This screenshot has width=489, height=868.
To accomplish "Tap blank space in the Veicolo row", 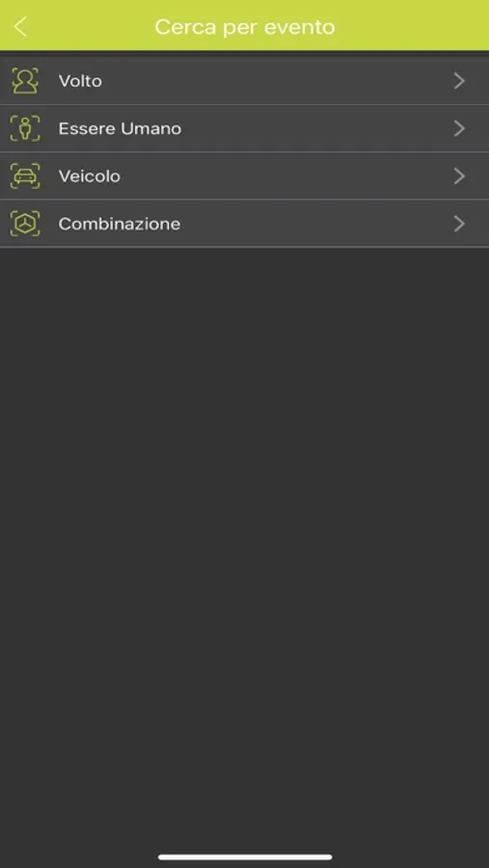I will pyautogui.click(x=277, y=176).
